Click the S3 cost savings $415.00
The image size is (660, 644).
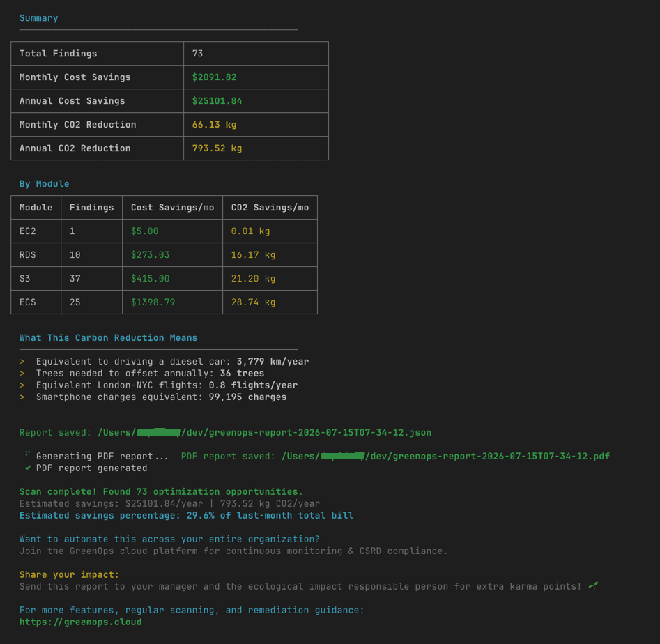(151, 279)
